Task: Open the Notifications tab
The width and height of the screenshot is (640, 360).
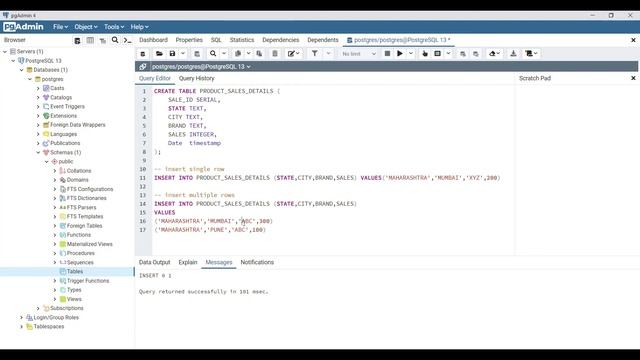Action: click(x=257, y=262)
